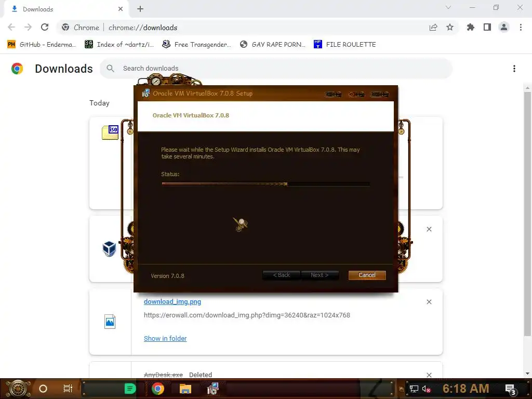Open the steampunk Start button
The height and width of the screenshot is (399, 532).
pos(18,389)
